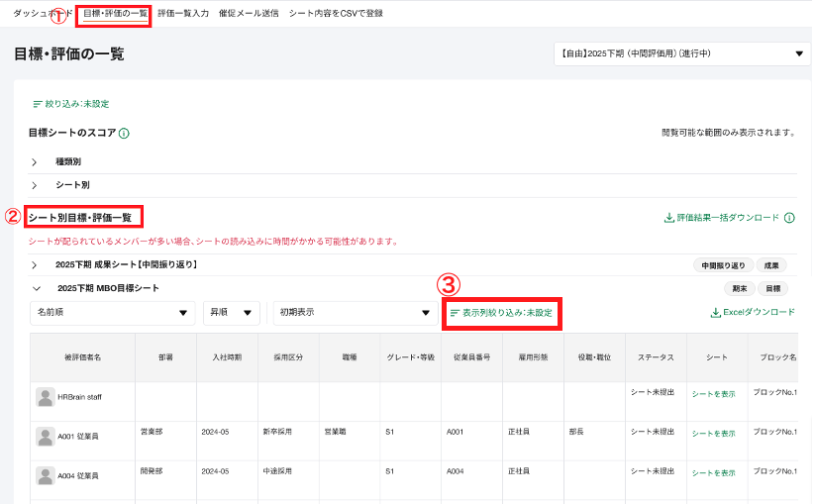Go to 催促メール送信 tab
816x504 pixels.
pos(249,13)
